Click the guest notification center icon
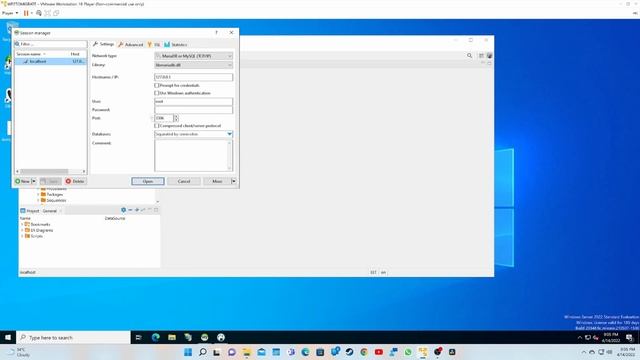 point(629,338)
